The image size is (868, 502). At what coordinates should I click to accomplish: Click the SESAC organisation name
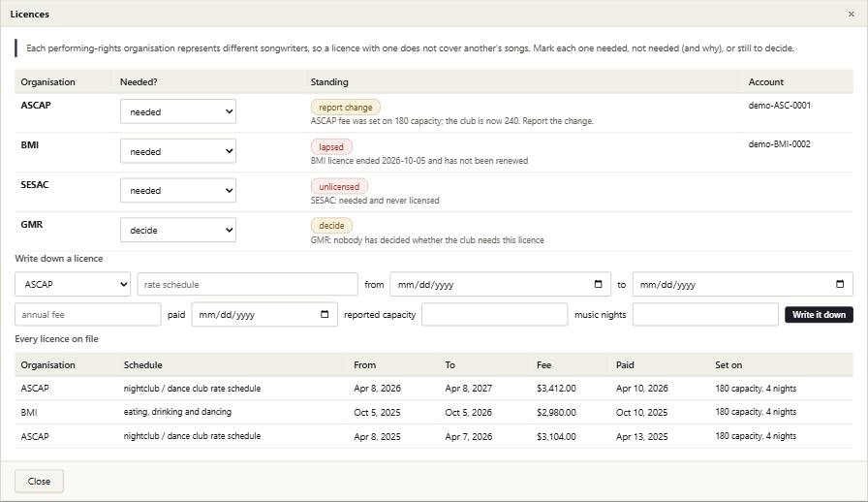pyautogui.click(x=34, y=184)
